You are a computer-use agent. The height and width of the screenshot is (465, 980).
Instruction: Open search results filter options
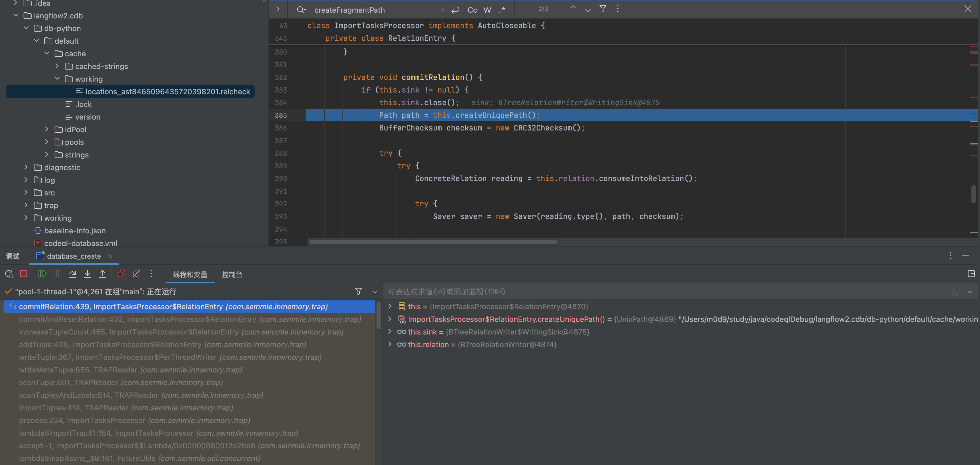(x=603, y=9)
